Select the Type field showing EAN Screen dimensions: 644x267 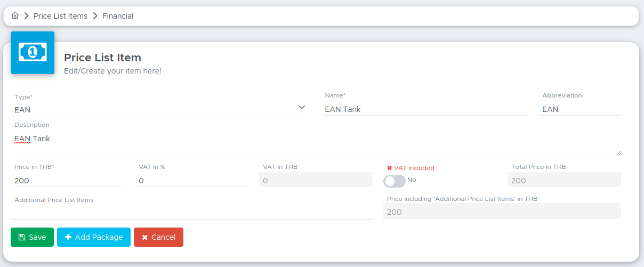pyautogui.click(x=160, y=109)
